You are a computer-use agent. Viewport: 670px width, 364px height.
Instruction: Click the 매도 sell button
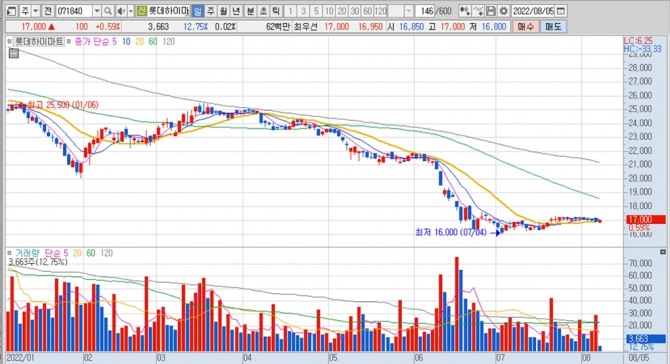pos(553,26)
